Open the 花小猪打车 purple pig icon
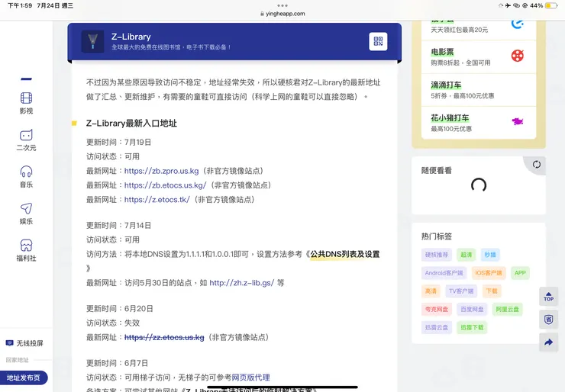Image resolution: width=565 pixels, height=392 pixels. click(518, 122)
